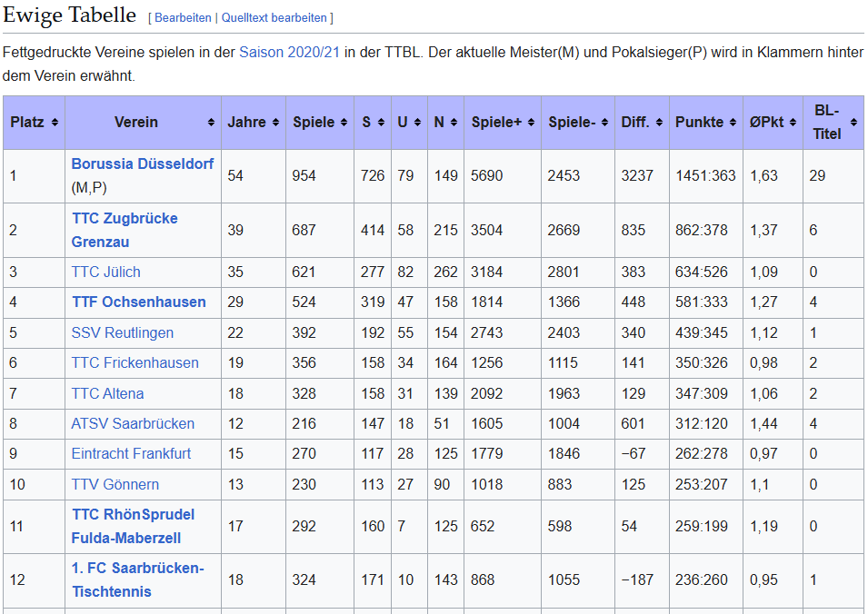
Task: Open the Saison 2020/21 link
Action: click(289, 53)
